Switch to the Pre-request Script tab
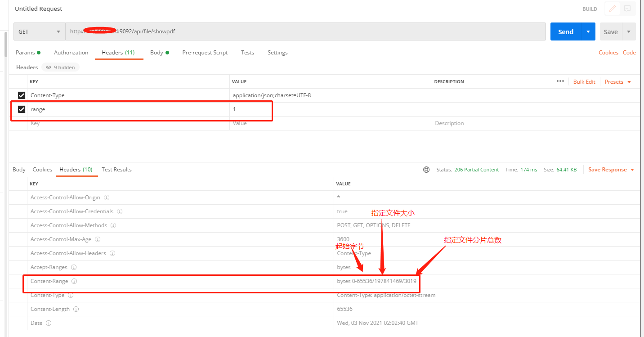Screen dimensions: 644x337 pos(205,52)
